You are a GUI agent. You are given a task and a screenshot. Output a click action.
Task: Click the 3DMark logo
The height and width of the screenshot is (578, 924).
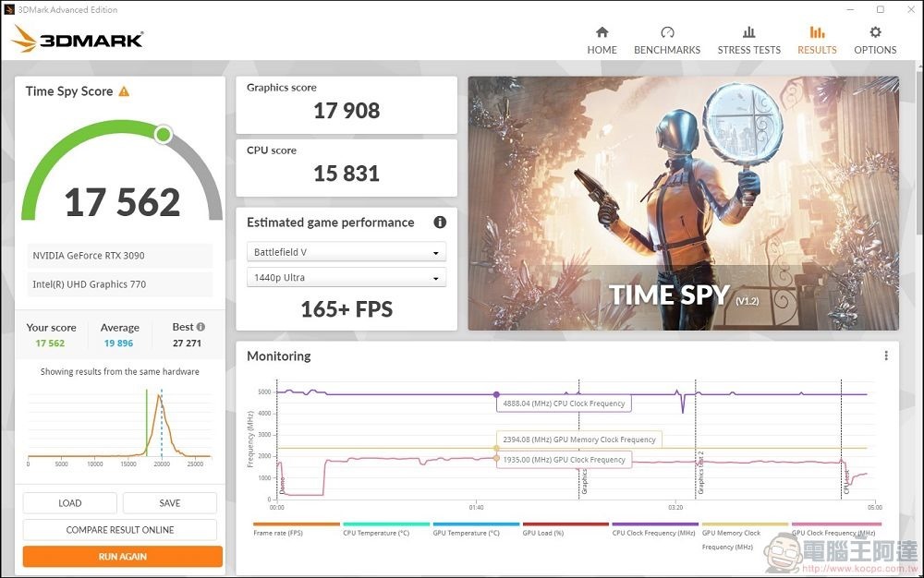[x=78, y=39]
